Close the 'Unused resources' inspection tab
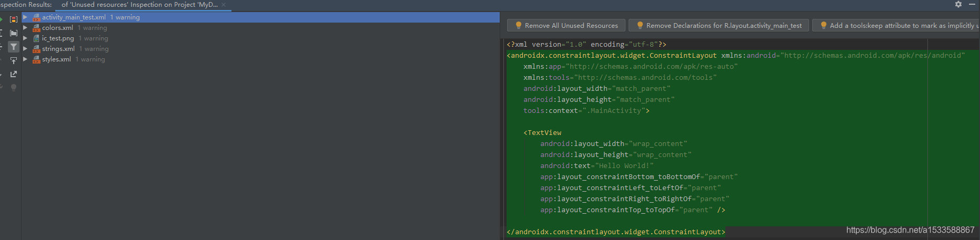Screen dimensions: 980x240 point(224,5)
